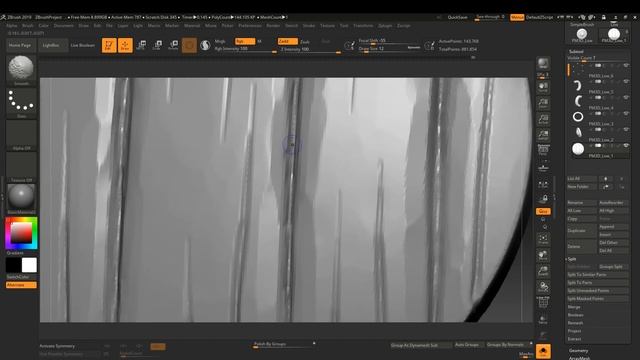Expand the Geometry palette
Viewport: 640px width, 360px height.
pos(579,351)
